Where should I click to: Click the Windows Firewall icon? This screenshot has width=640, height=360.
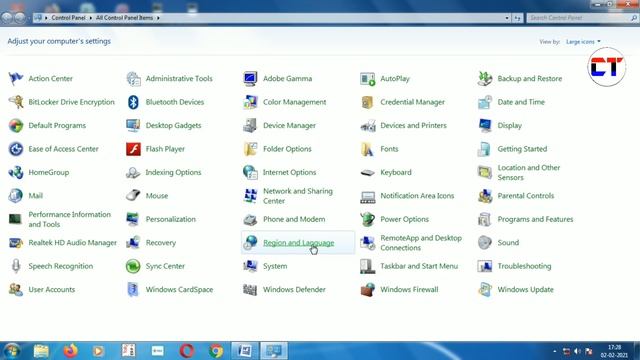click(367, 289)
